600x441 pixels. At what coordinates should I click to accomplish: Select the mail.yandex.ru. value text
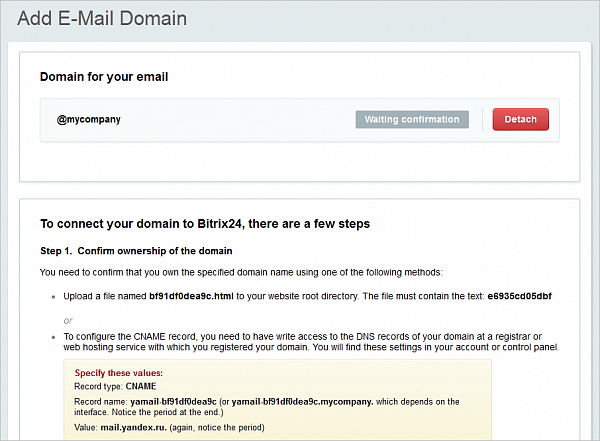tap(134, 428)
